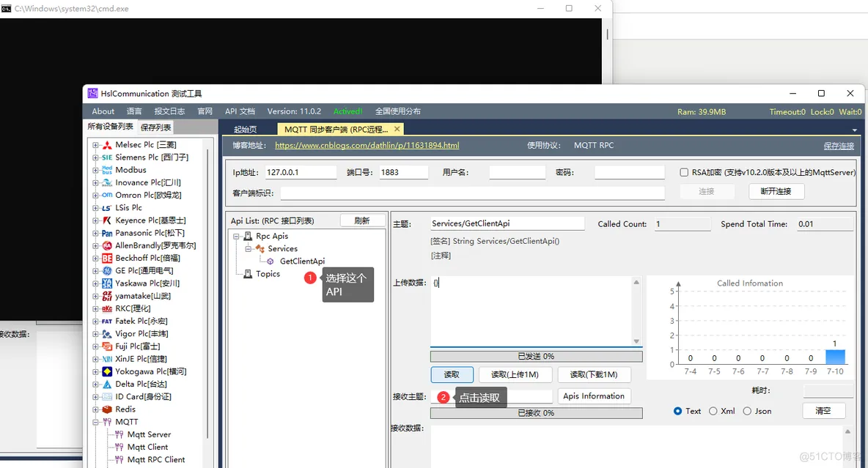Screen dimensions: 868x468
Task: Click the Modbus icon in device list
Action: coord(107,171)
